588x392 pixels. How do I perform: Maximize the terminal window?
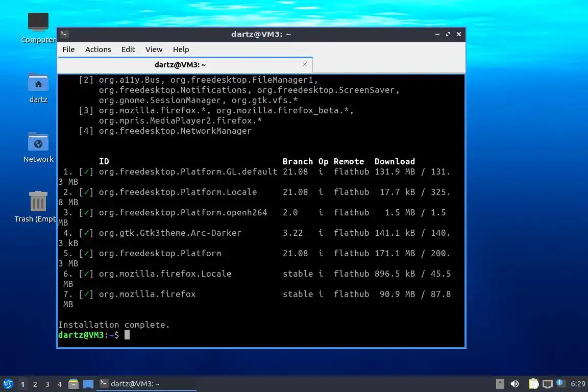448,34
